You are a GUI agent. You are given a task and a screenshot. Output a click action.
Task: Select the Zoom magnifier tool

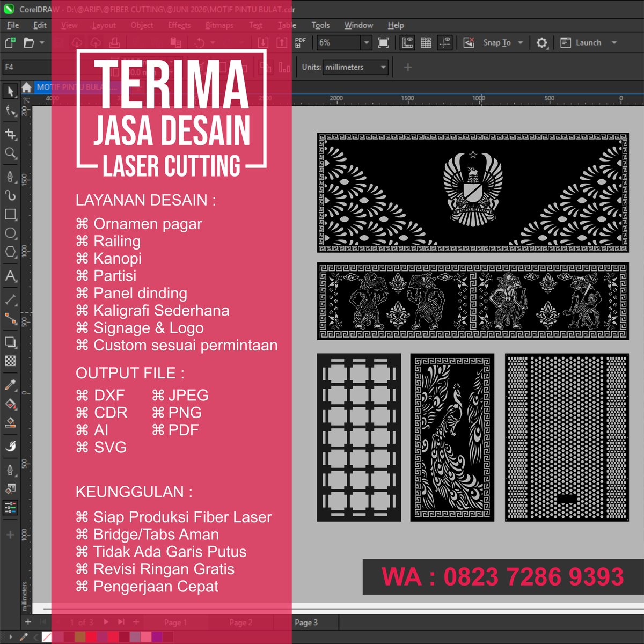tap(10, 153)
